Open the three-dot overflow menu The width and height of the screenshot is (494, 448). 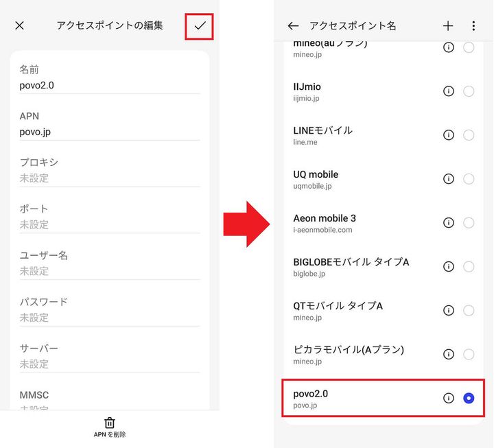[473, 26]
